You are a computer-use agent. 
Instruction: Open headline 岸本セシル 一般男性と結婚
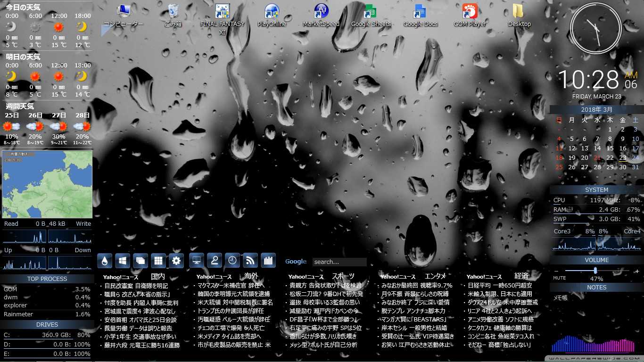414,328
